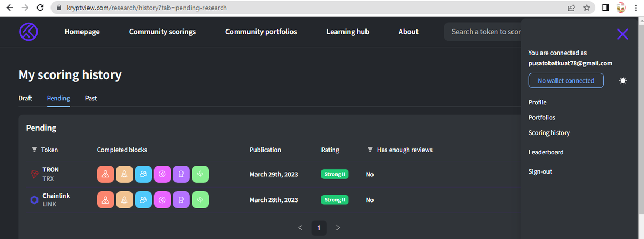Image resolution: width=644 pixels, height=239 pixels.
Task: Click Chainlink's Strong II rating badge
Action: 335,200
